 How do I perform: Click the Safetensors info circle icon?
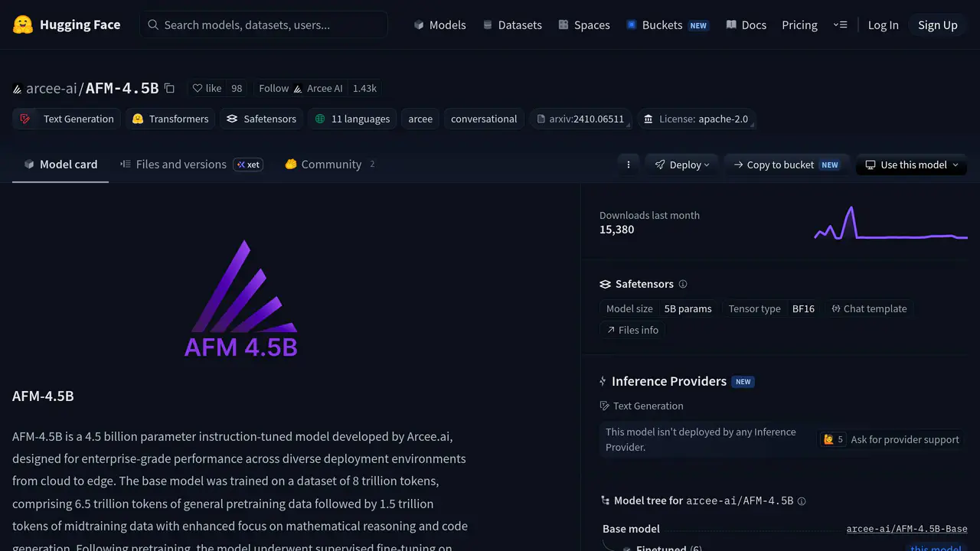click(683, 284)
